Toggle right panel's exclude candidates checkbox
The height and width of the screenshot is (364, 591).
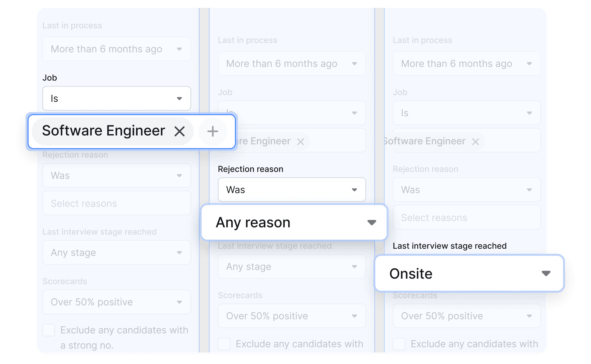click(x=399, y=344)
